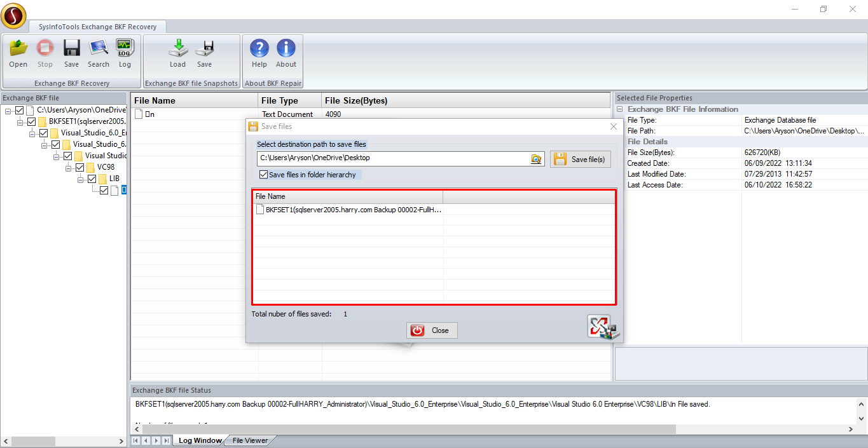Select SysInfoTools Exchange BKF Recovery ribbon tab
The width and height of the screenshot is (868, 448).
pos(97,27)
